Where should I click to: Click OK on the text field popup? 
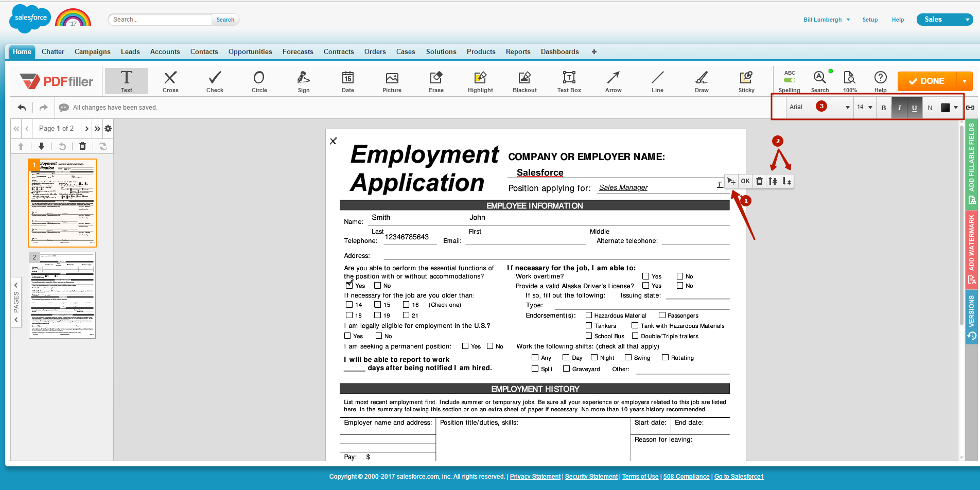coord(745,181)
